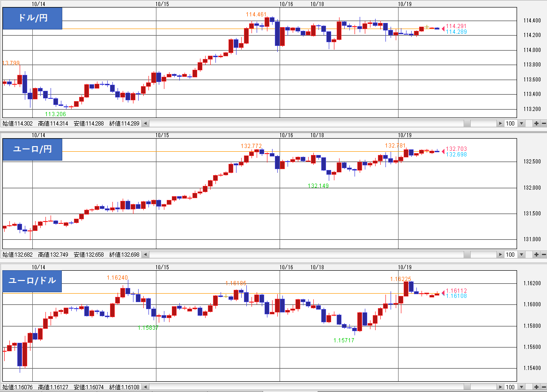
Task: Click the 始値:114.302 status value
Action: tap(17, 124)
